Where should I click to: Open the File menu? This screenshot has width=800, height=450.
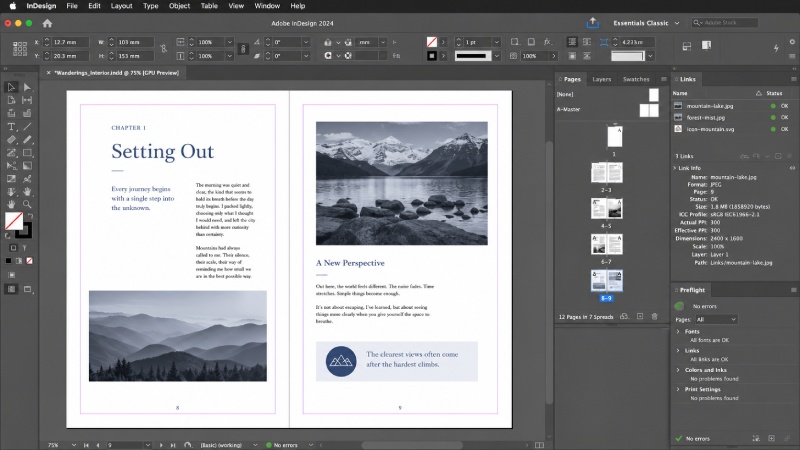(72, 6)
